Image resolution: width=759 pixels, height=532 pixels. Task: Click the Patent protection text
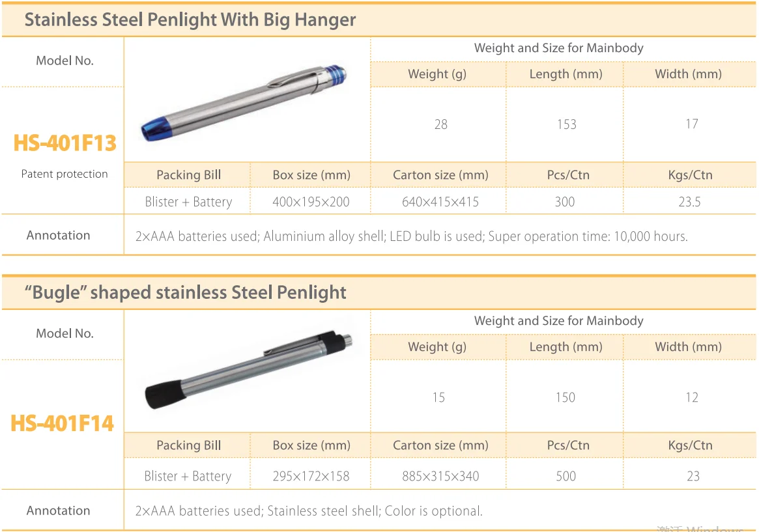[64, 174]
